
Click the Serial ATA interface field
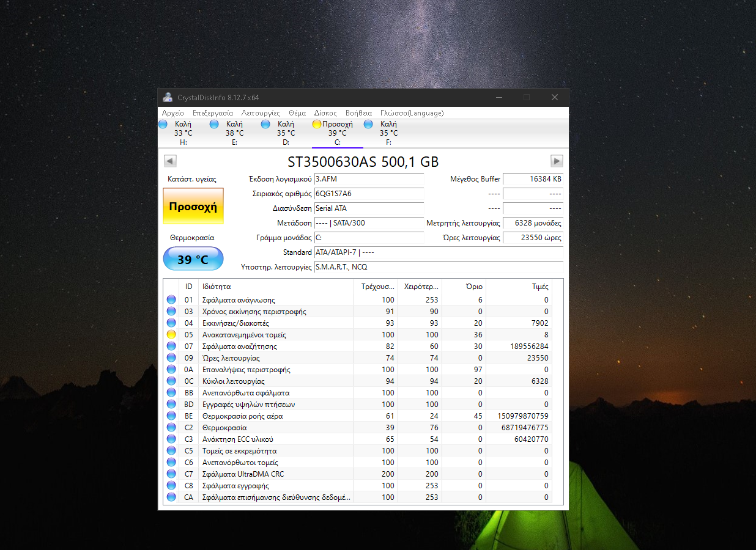tap(369, 208)
